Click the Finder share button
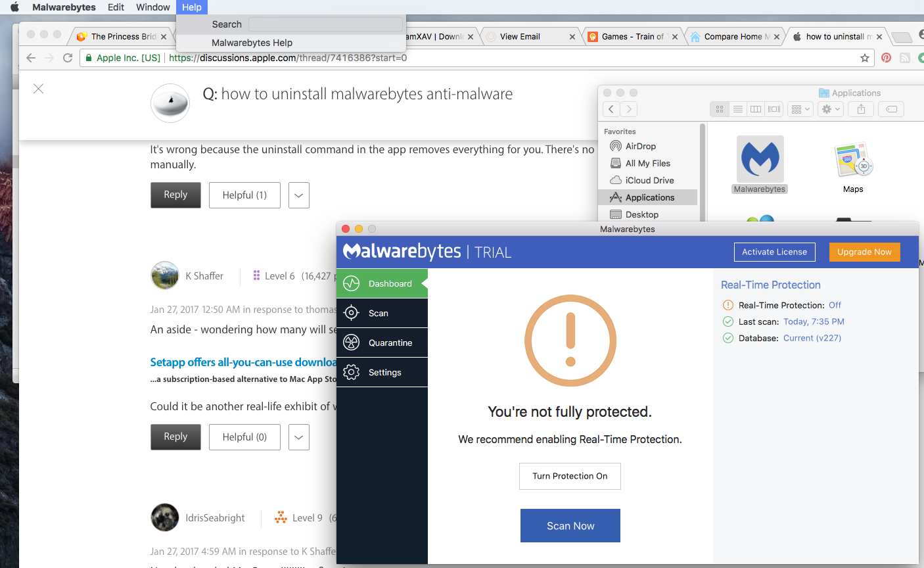The height and width of the screenshot is (568, 924). [861, 109]
